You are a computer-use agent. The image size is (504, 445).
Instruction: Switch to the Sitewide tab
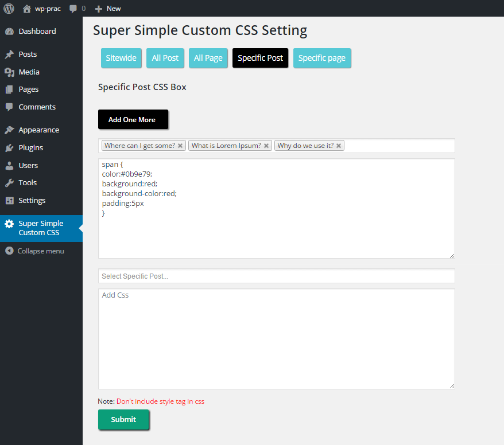(x=121, y=58)
